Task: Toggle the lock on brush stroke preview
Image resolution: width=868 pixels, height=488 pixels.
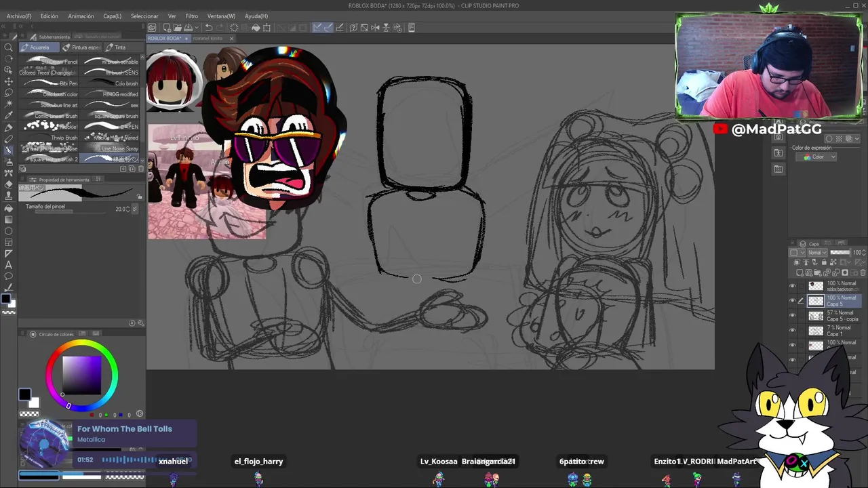Action: coord(140,197)
